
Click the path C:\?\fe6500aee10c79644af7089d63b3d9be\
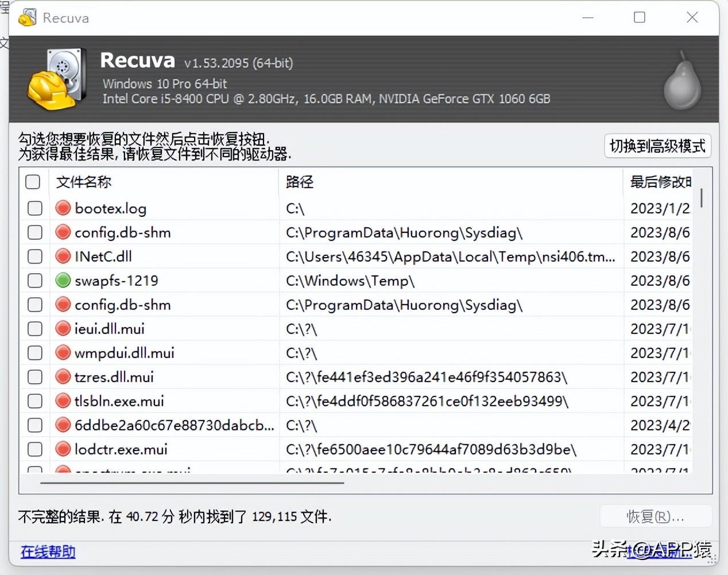431,449
